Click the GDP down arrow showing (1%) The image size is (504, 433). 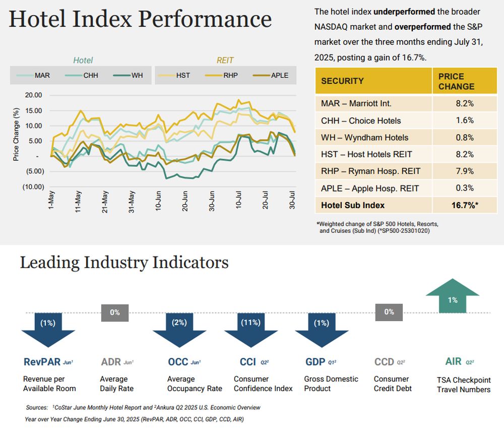[x=322, y=329]
